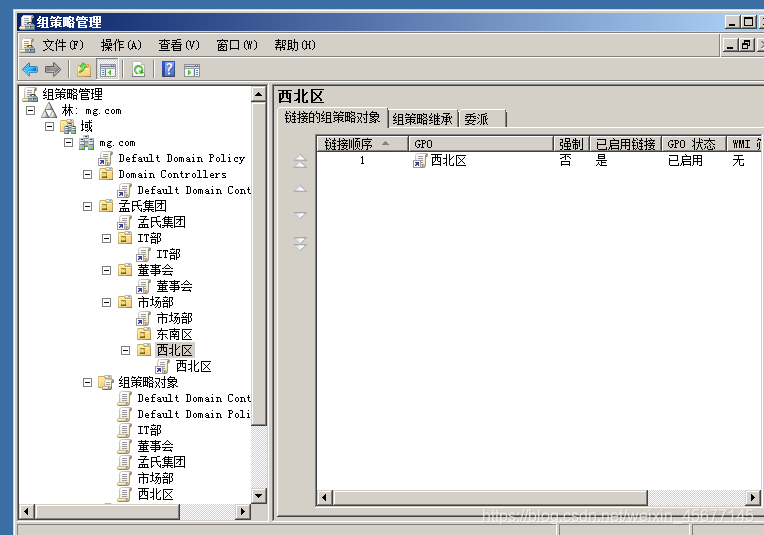Click the tree pane scroll down arrow
Screen dimensions: 764x535
258,496
